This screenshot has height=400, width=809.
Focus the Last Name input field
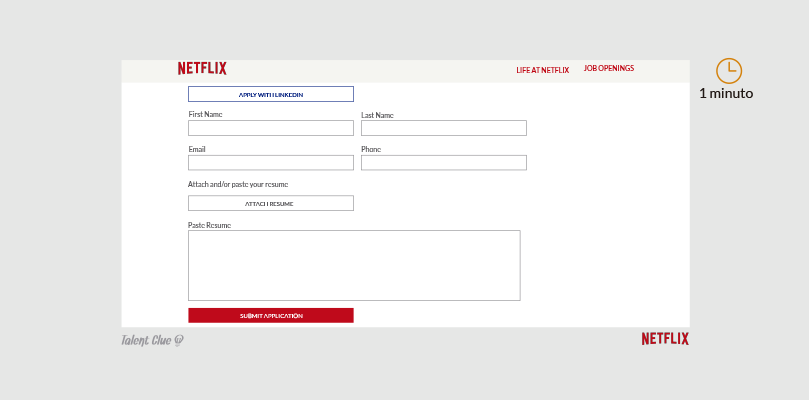[444, 128]
